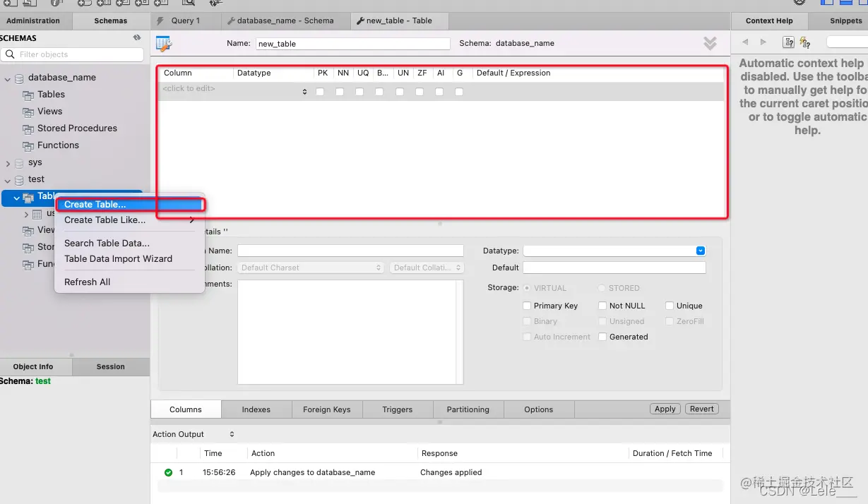Enable the Not NULL checkbox
The image size is (868, 504).
602,306
